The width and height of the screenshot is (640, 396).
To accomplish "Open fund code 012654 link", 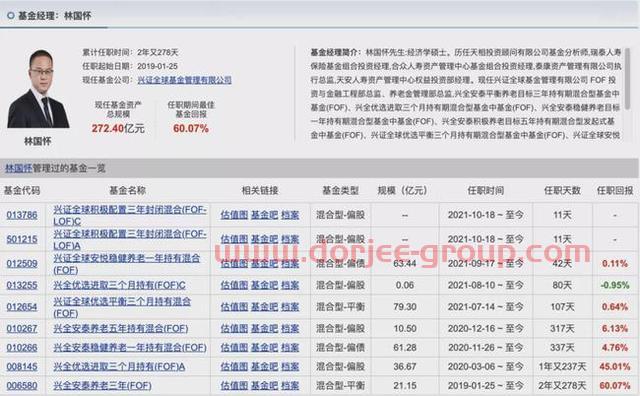I will click(22, 307).
